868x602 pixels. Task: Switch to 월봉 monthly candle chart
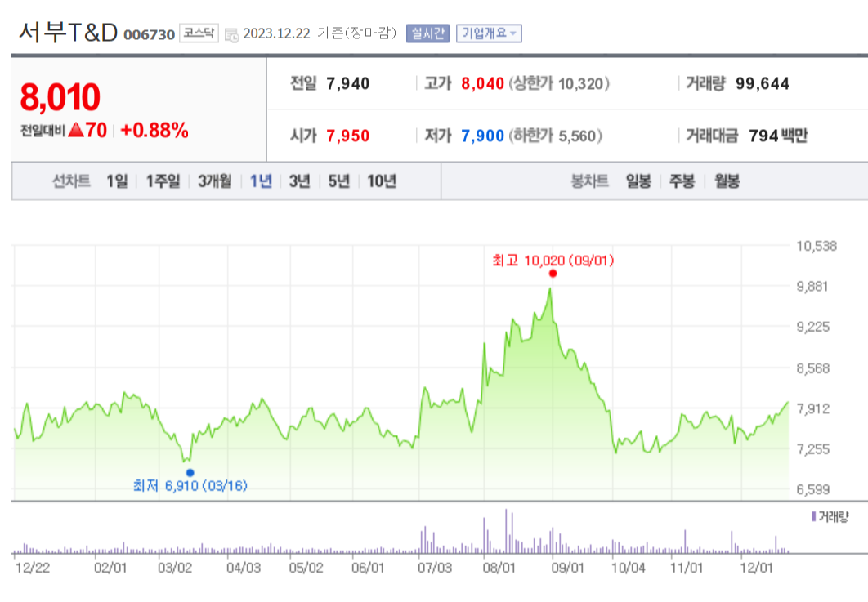(727, 181)
